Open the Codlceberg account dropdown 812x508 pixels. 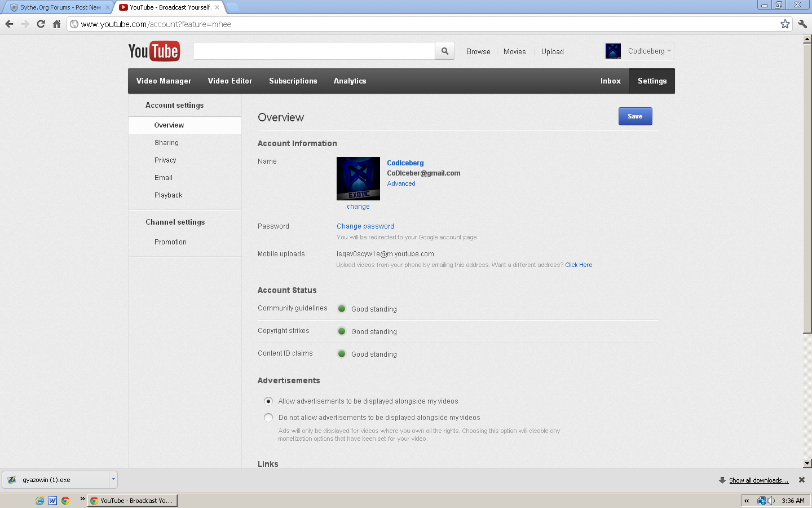point(649,51)
